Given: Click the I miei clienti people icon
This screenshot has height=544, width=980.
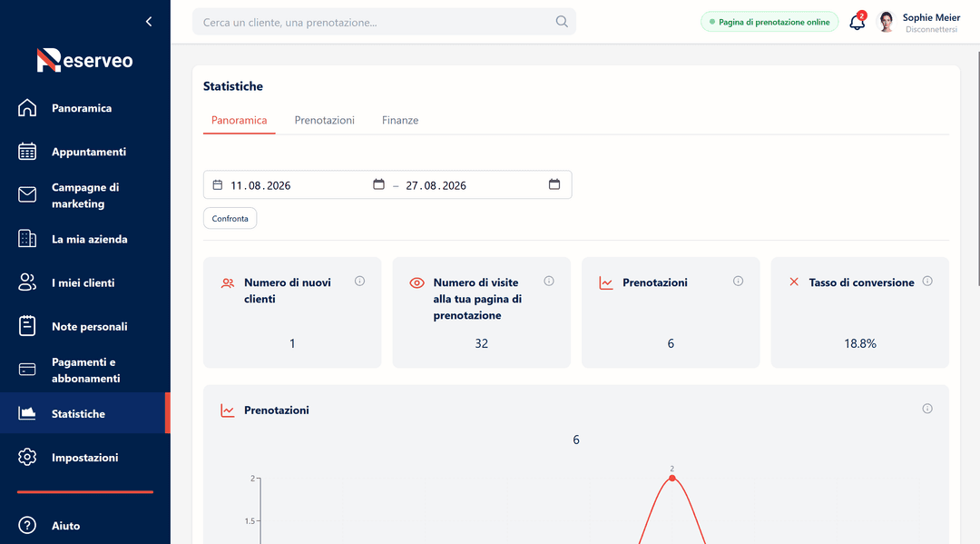Looking at the screenshot, I should tap(27, 282).
